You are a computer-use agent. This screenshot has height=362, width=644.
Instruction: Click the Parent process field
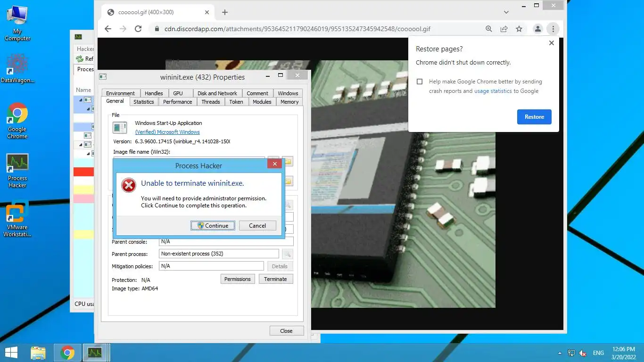pyautogui.click(x=219, y=254)
